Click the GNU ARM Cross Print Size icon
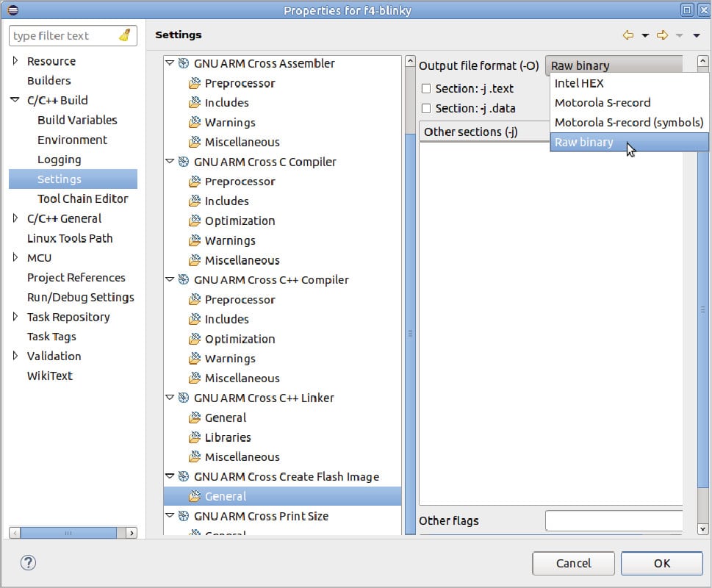This screenshot has width=712, height=588. point(184,516)
